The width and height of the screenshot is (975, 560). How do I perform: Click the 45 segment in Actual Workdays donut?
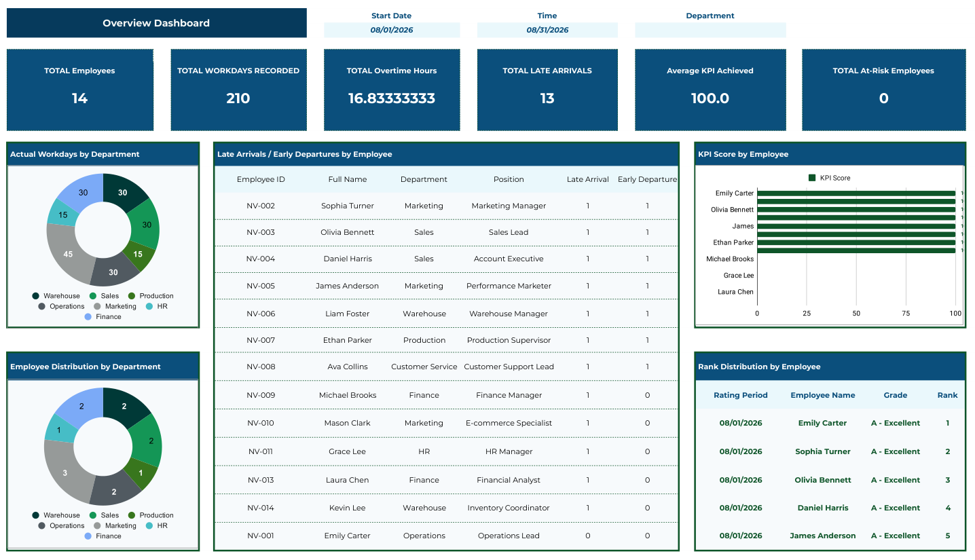67,255
